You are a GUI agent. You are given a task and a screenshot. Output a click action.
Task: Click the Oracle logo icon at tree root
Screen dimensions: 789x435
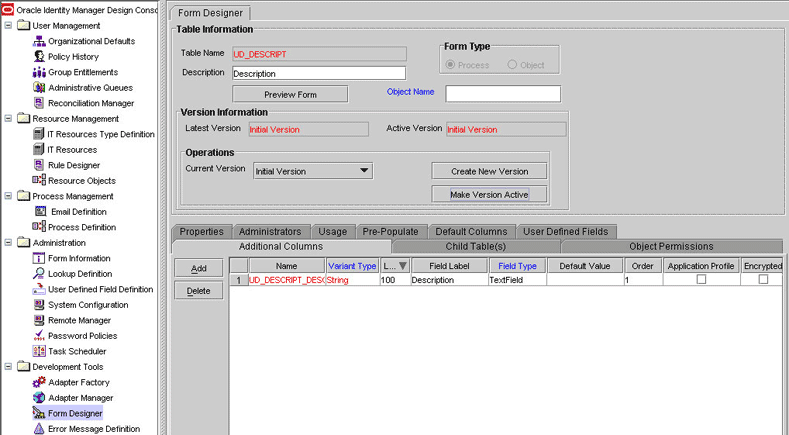point(8,10)
